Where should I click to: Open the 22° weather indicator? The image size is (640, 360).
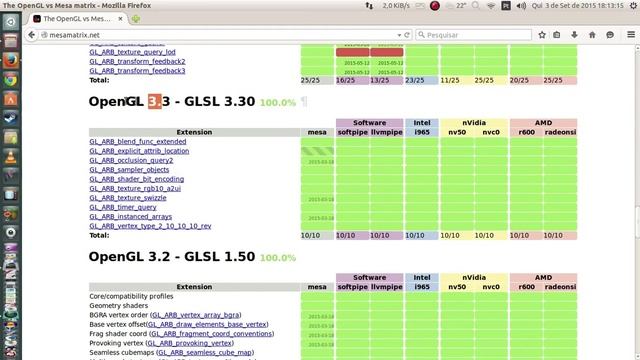(x=456, y=6)
